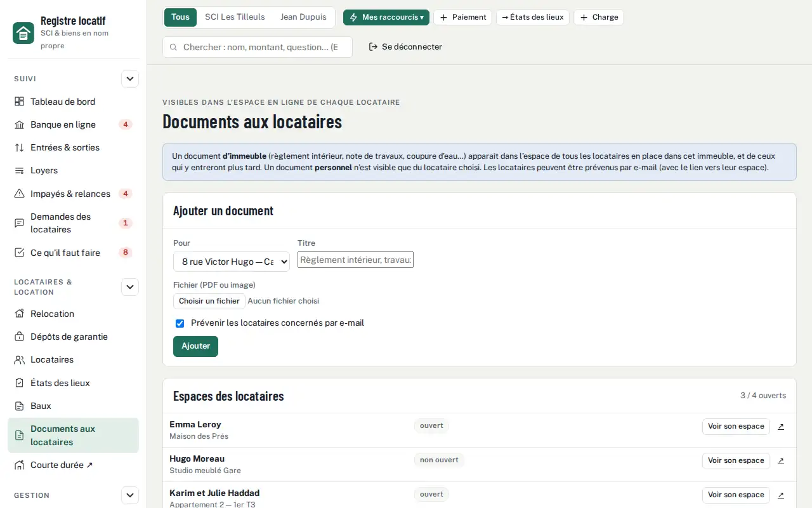The image size is (812, 508).
Task: Click the Ce qu'il faut faire checklist icon
Action: pyautogui.click(x=19, y=253)
